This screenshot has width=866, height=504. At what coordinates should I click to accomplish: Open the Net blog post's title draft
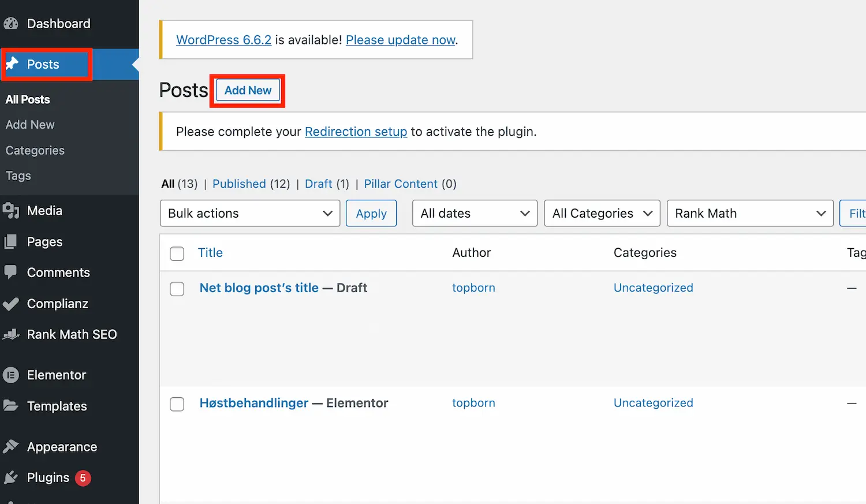pyautogui.click(x=259, y=288)
